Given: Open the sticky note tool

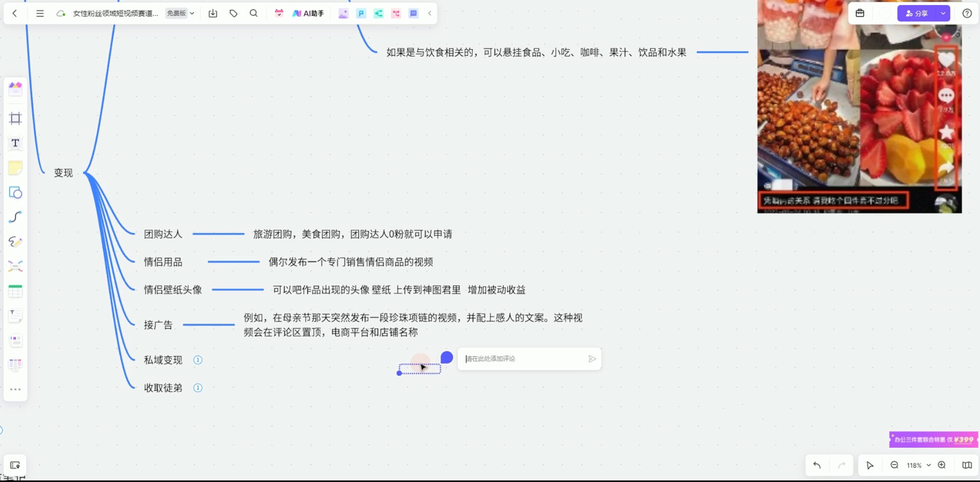Looking at the screenshot, I should click(15, 168).
